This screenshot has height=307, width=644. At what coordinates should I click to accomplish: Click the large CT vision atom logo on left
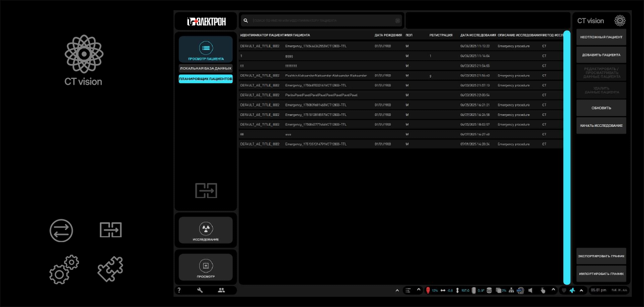(84, 53)
